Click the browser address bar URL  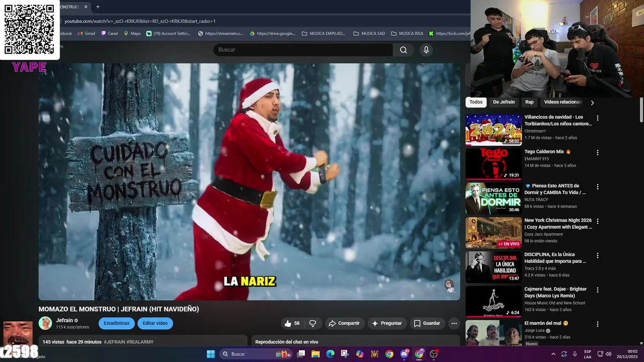coord(140,21)
